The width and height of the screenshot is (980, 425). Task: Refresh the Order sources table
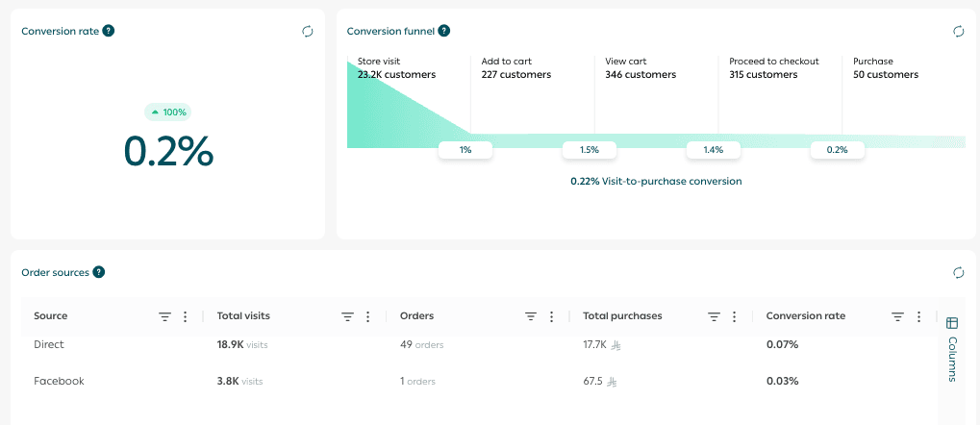[958, 272]
